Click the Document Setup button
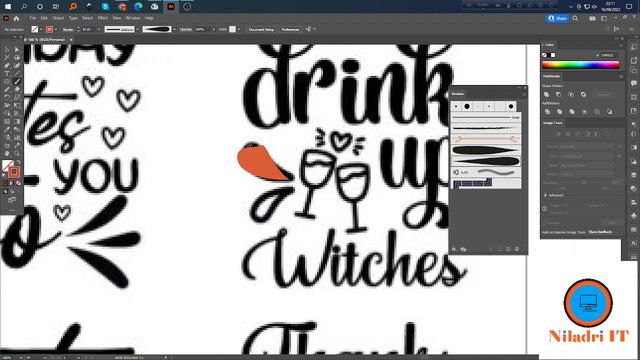This screenshot has height=360, width=640. point(261,29)
